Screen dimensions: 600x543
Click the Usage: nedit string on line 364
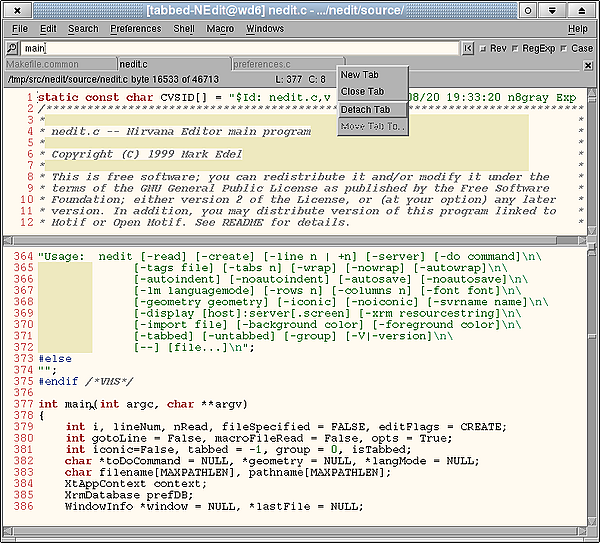290,257
